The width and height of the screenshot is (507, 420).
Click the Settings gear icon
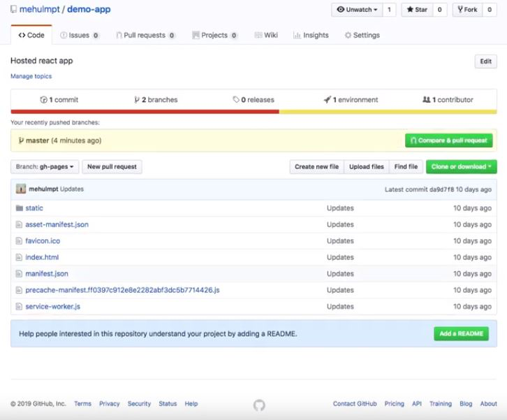pos(348,35)
